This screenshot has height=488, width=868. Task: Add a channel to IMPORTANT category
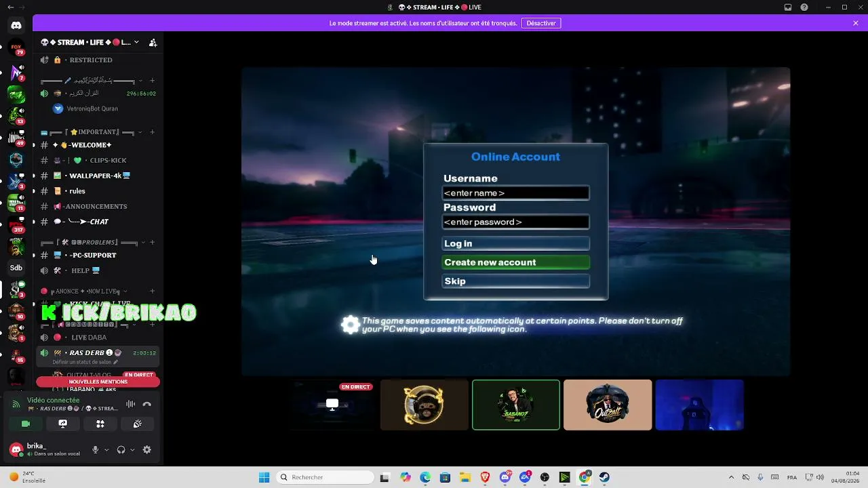click(x=153, y=132)
